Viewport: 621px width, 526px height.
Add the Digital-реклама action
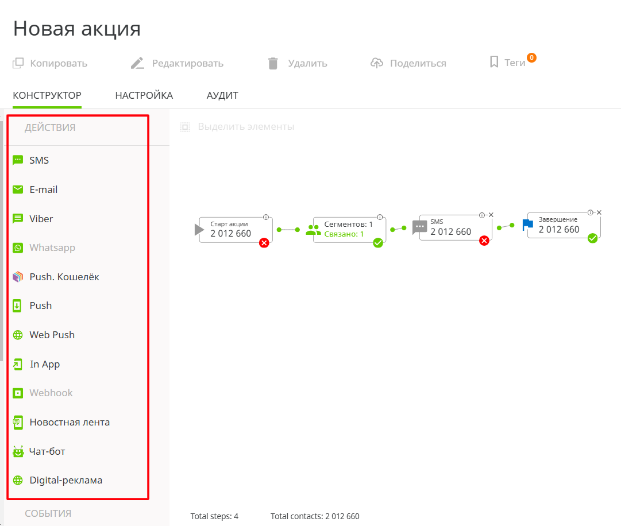pos(65,480)
